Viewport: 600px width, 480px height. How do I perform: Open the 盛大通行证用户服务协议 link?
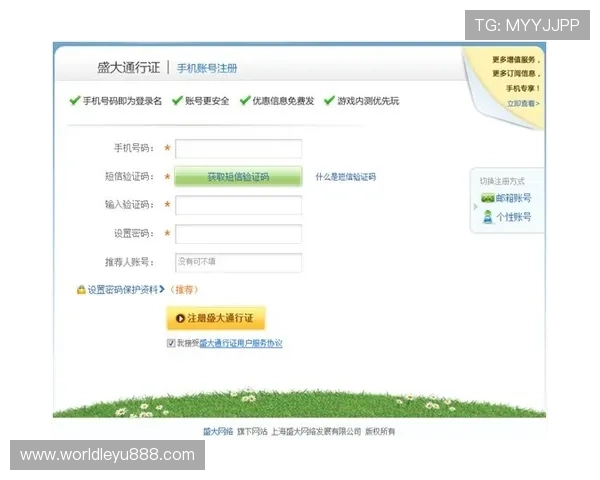(241, 343)
